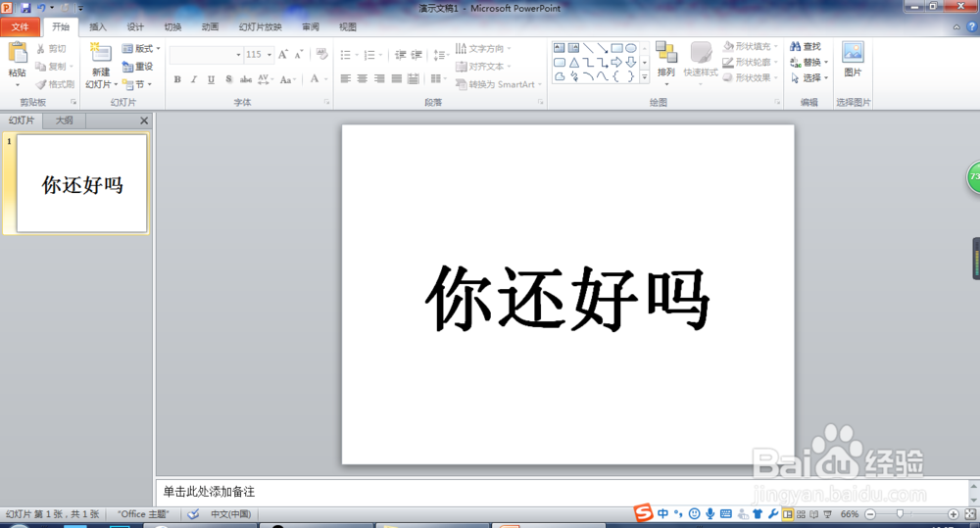Decrease the list indent level
The width and height of the screenshot is (980, 528).
click(x=401, y=55)
